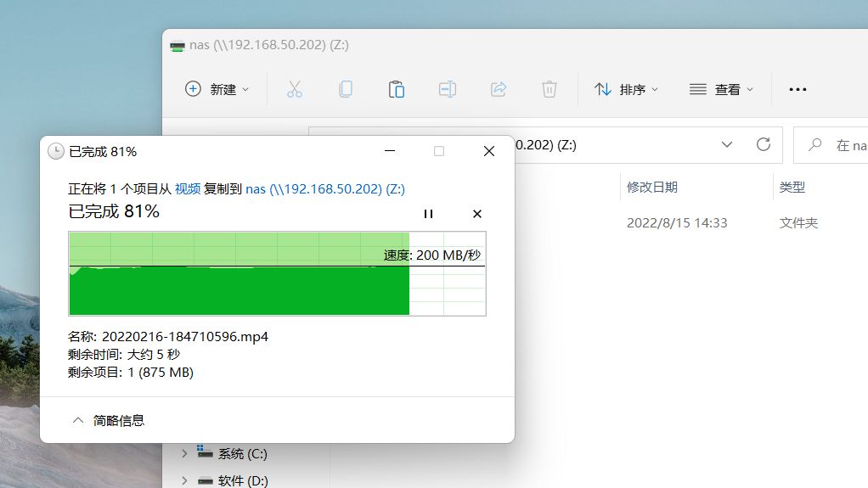868x488 pixels.
Task: Click the Share icon in Explorer toolbar
Action: click(499, 89)
